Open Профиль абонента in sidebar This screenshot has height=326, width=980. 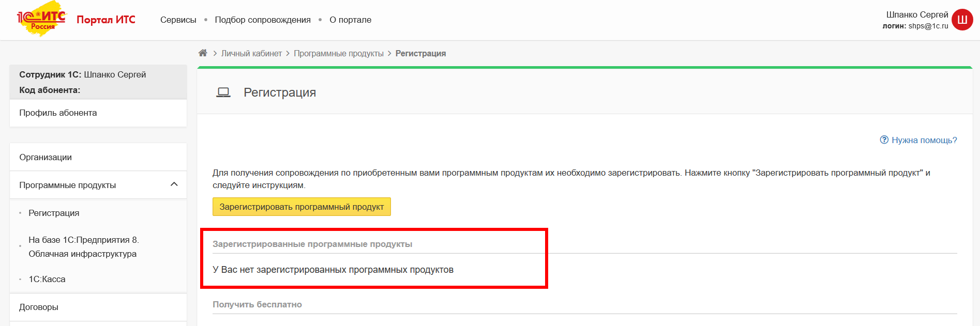(58, 113)
